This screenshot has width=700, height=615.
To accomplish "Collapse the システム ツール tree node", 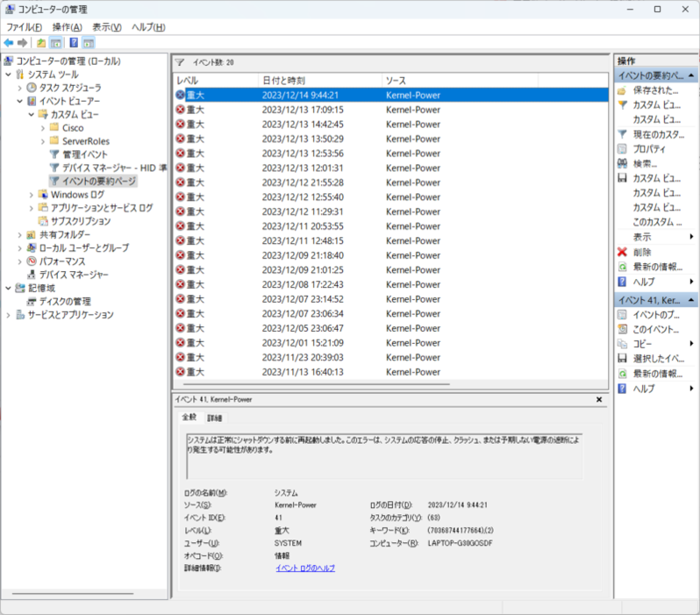I will tap(8, 75).
